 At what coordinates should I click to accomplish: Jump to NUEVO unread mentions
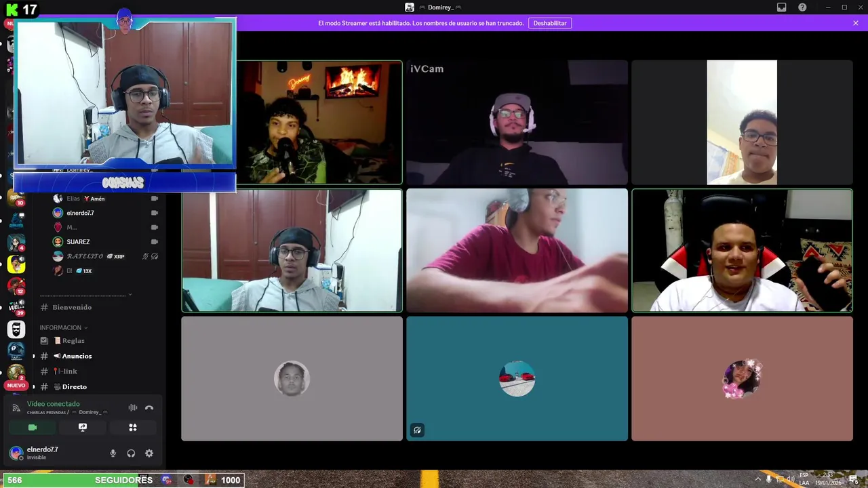[16, 385]
